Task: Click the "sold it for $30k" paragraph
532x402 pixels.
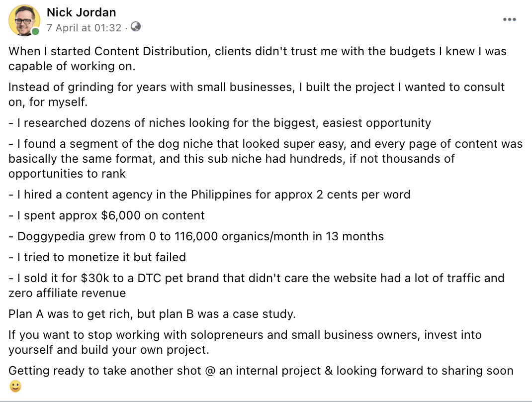Action: (x=257, y=285)
